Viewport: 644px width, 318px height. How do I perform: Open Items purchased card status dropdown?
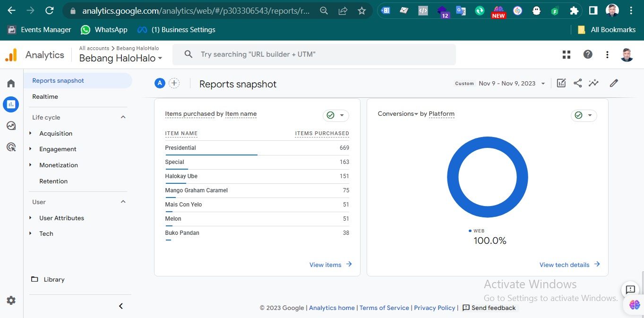point(336,115)
